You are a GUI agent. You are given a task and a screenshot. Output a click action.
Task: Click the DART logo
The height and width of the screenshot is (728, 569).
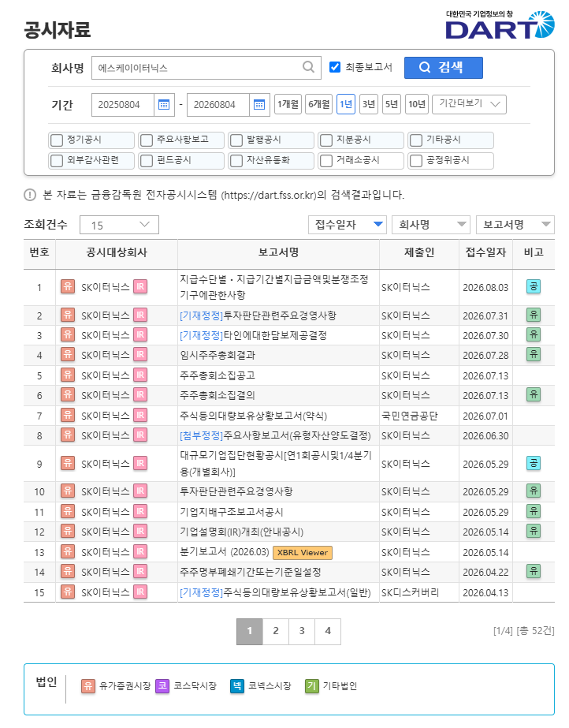(x=500, y=25)
